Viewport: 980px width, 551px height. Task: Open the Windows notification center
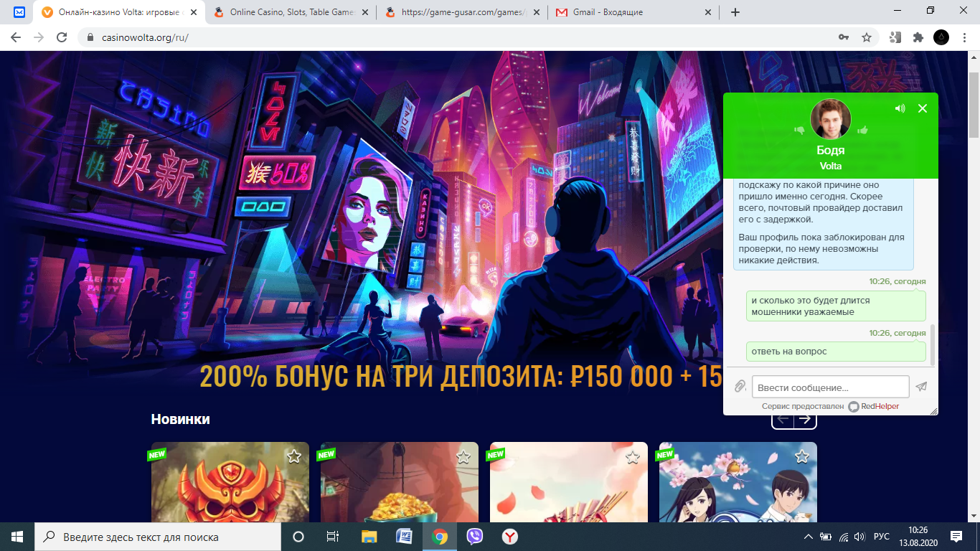click(x=956, y=537)
